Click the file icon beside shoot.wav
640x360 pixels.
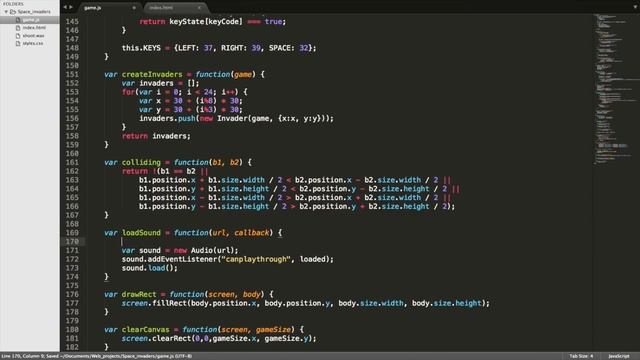pyautogui.click(x=18, y=36)
